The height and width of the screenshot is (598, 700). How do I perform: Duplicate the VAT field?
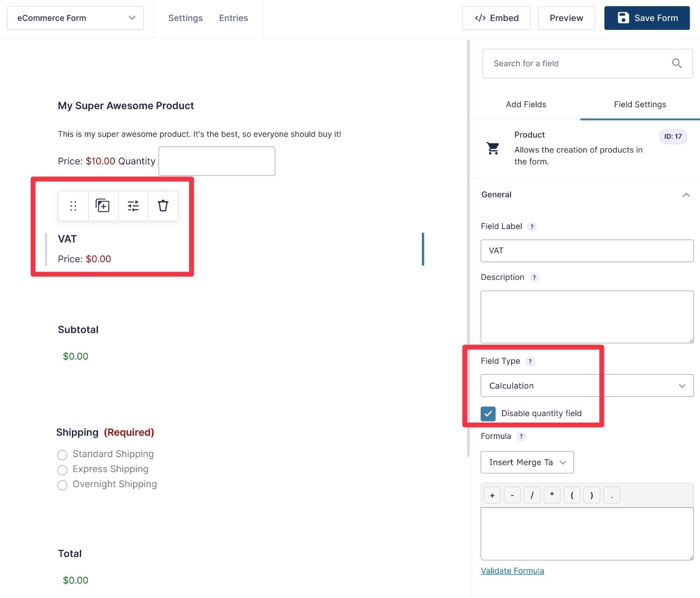[x=103, y=206]
